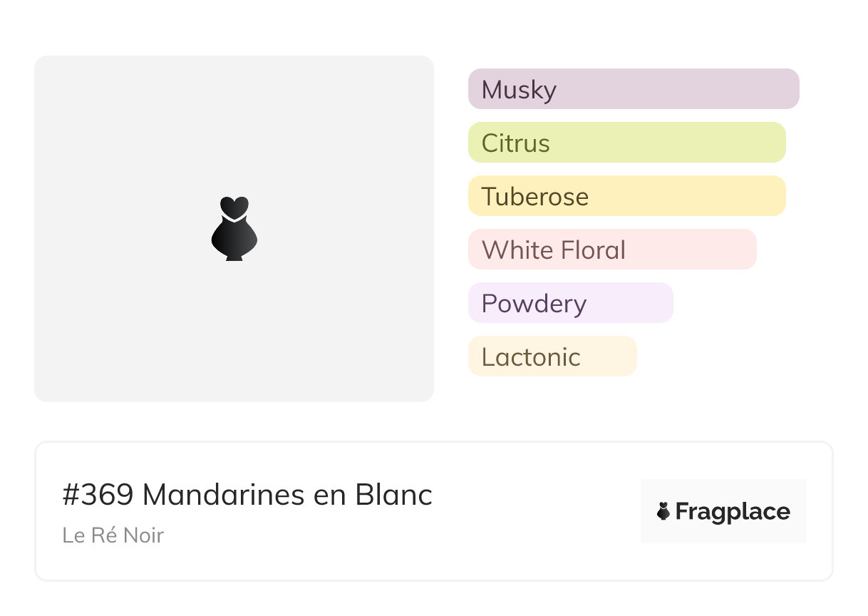Choose the Tuberose accord bar
This screenshot has width=868, height=616.
click(x=626, y=196)
